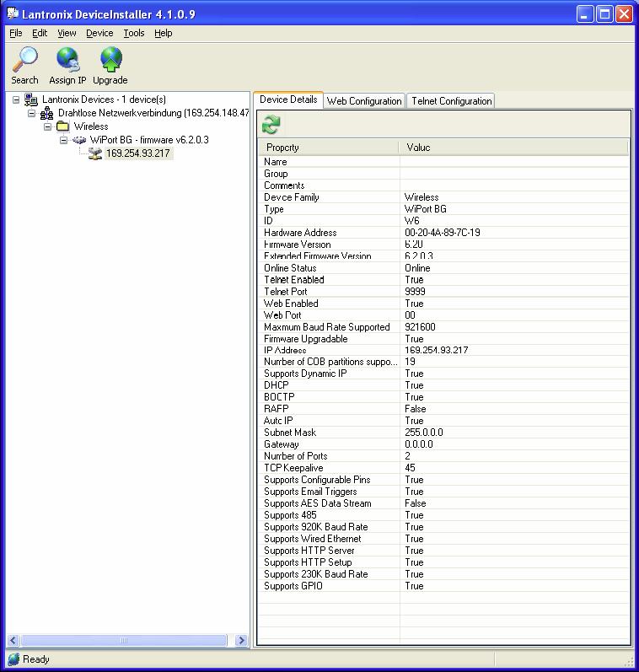Click the Subnet Mask value 255.0.0.0
This screenshot has width=639, height=672.
tap(424, 433)
